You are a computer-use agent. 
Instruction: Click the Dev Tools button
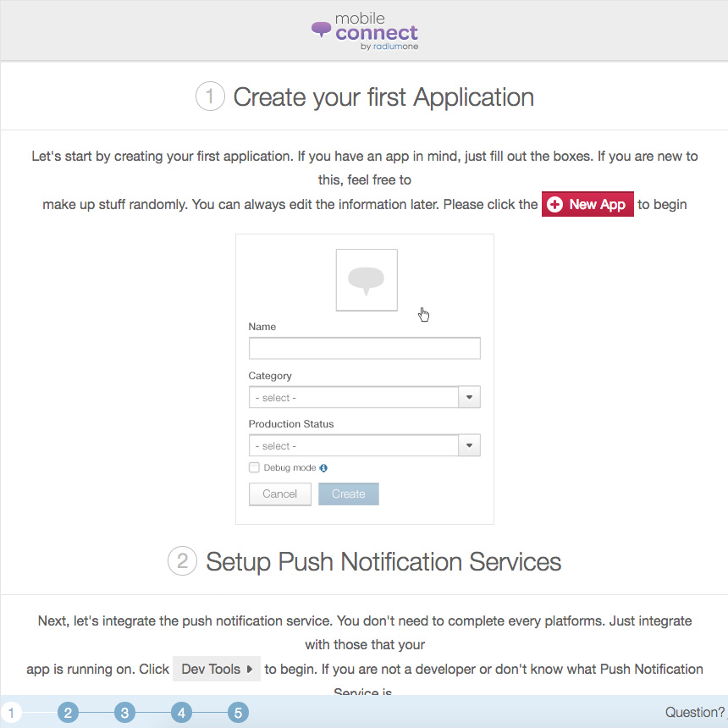pos(217,669)
